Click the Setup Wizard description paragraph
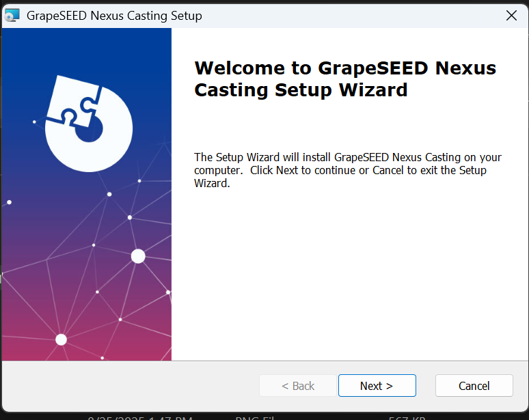Viewport: 529px width, 420px height. point(348,170)
